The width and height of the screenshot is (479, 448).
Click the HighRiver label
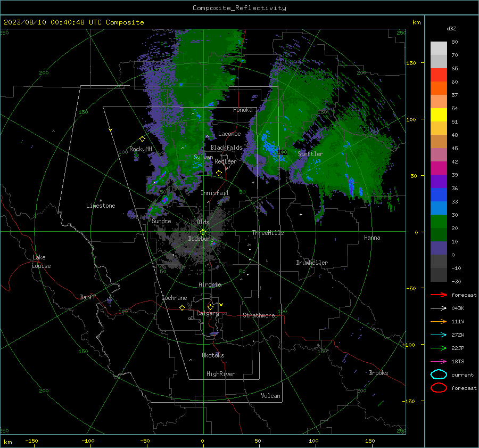(x=221, y=374)
